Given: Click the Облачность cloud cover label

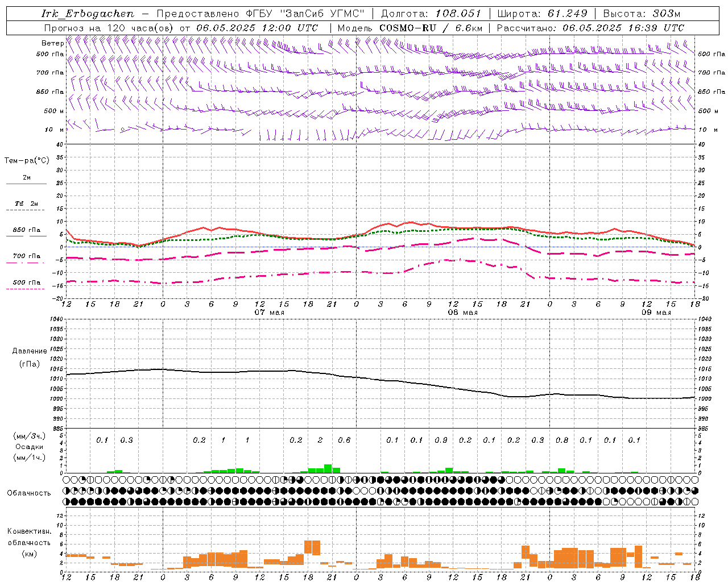Looking at the screenshot, I should [x=29, y=493].
